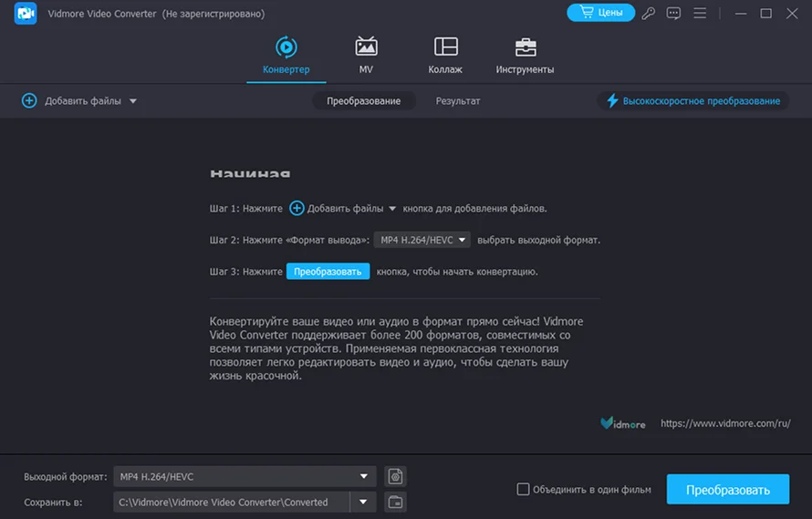Maximize the Vidmore window
Image resolution: width=812 pixels, height=519 pixels.
(765, 14)
